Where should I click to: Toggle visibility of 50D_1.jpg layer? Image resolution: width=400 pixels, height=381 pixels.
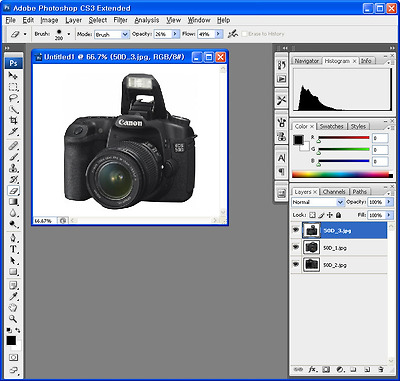[295, 247]
